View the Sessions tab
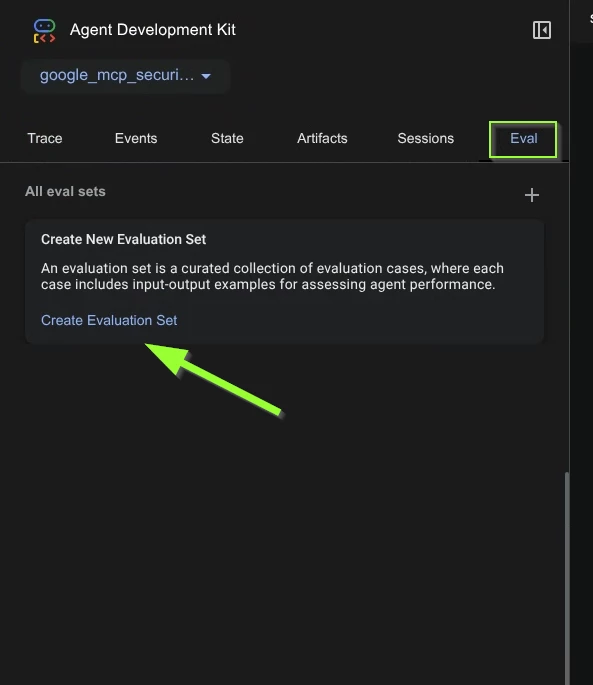 (426, 138)
